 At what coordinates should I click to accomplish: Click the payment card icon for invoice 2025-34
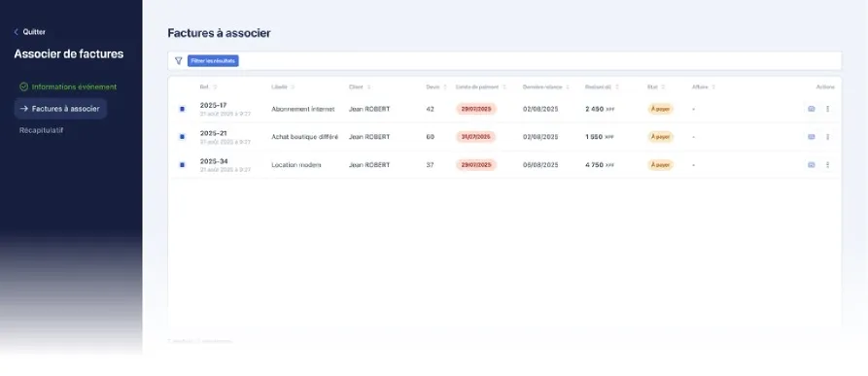812,165
